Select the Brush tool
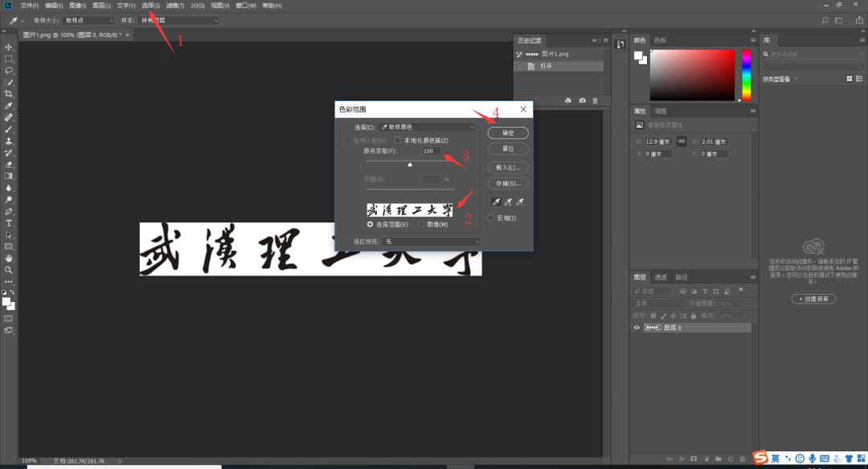 tap(8, 129)
